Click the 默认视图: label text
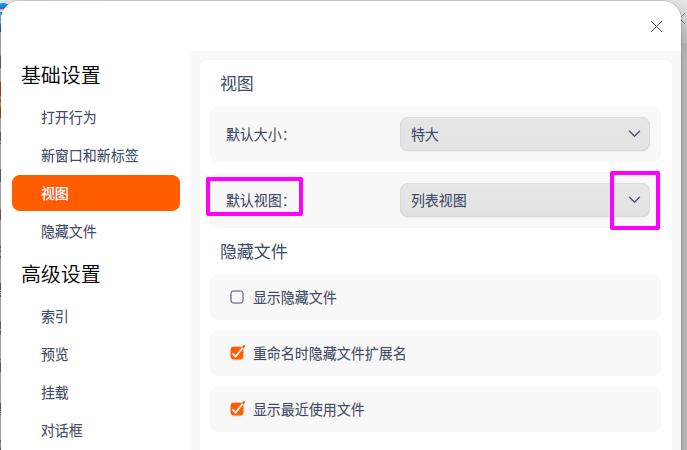Image resolution: width=687 pixels, height=450 pixels. pyautogui.click(x=257, y=201)
